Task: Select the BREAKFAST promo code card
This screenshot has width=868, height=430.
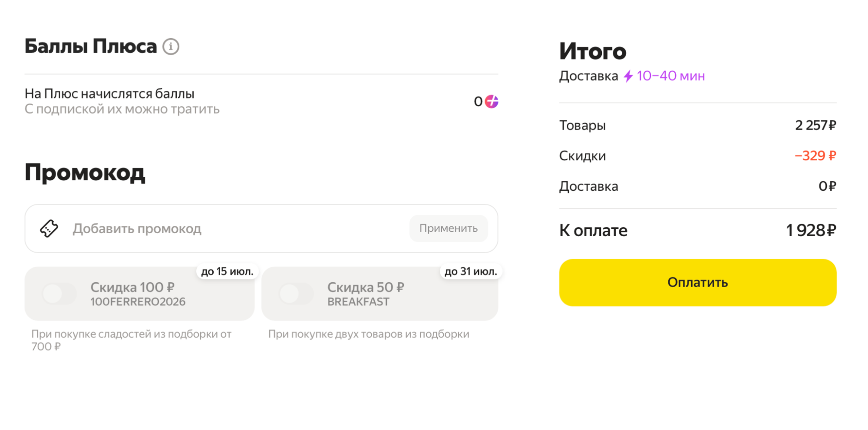Action: pyautogui.click(x=380, y=294)
